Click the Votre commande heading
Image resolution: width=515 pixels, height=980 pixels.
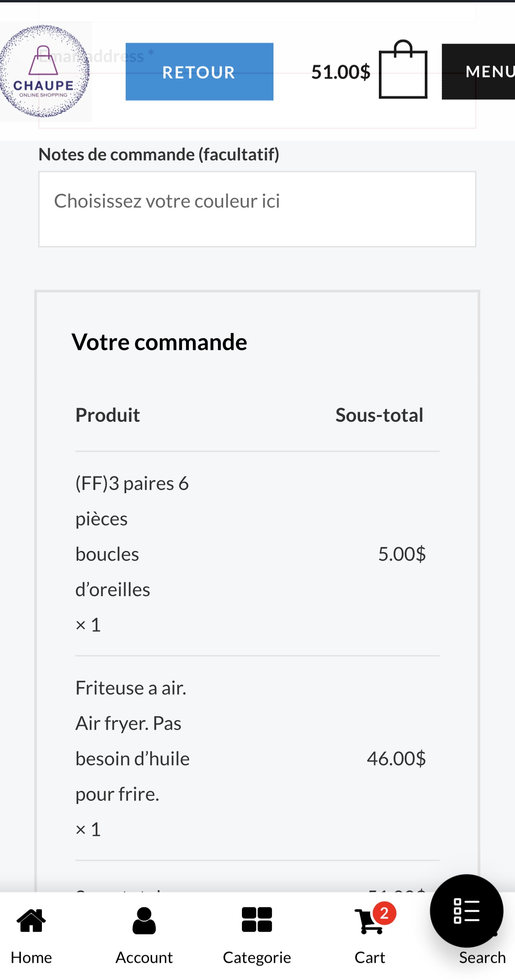coord(159,342)
